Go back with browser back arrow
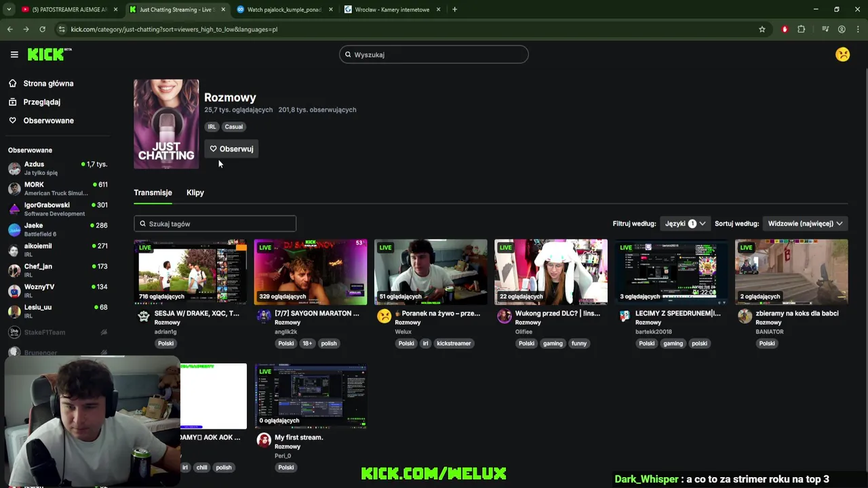This screenshot has width=868, height=488. 9,29
